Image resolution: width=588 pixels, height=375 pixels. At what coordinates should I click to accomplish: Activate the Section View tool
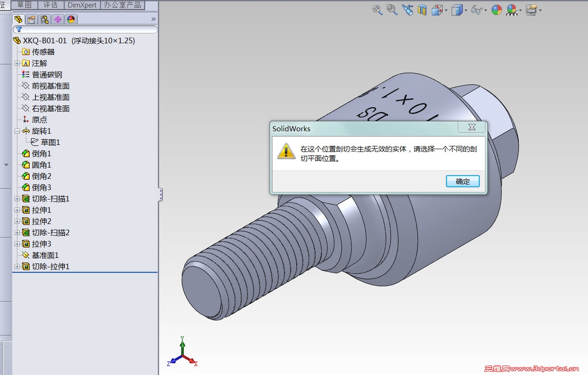(x=422, y=10)
